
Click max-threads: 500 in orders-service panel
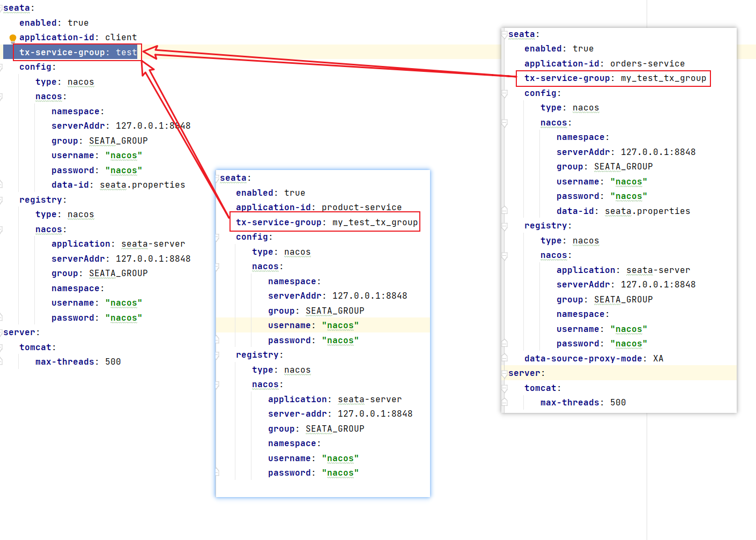[583, 403]
